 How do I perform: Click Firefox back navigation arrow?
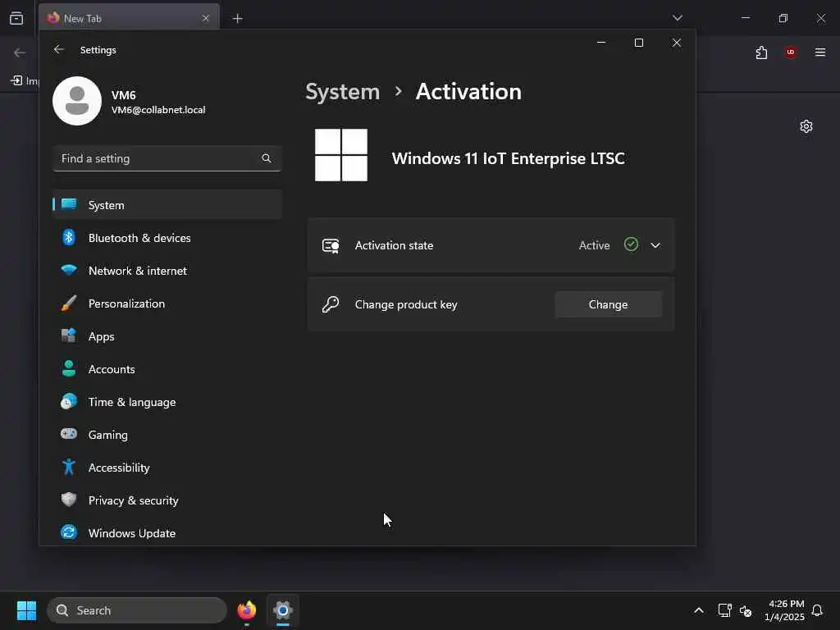point(20,52)
